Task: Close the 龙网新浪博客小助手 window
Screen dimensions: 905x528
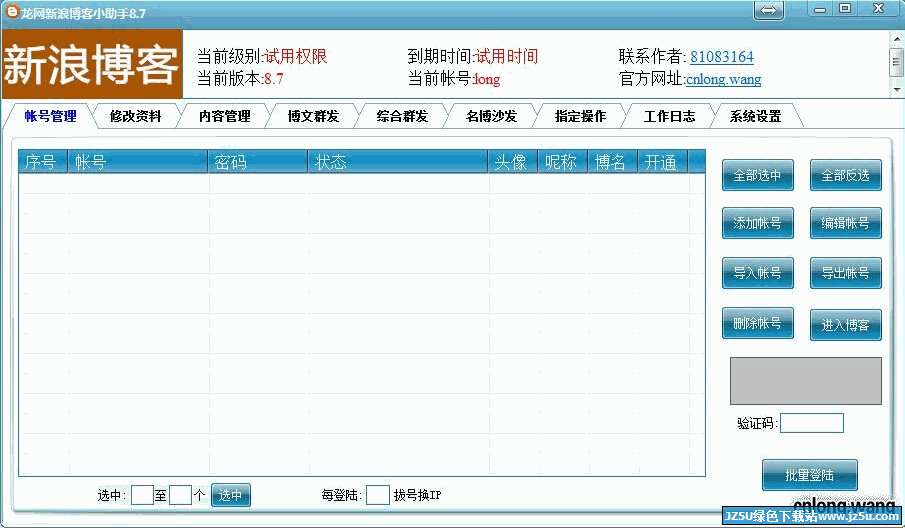Action: (878, 9)
